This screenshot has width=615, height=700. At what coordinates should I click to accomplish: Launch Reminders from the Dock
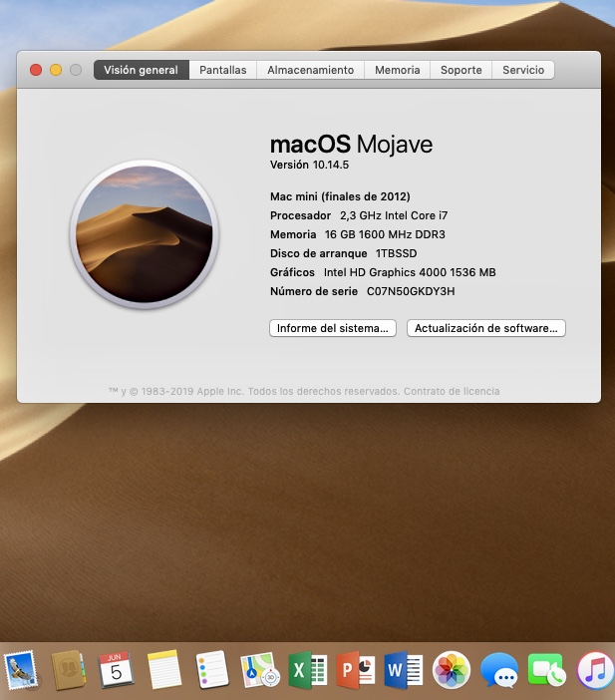tap(212, 670)
